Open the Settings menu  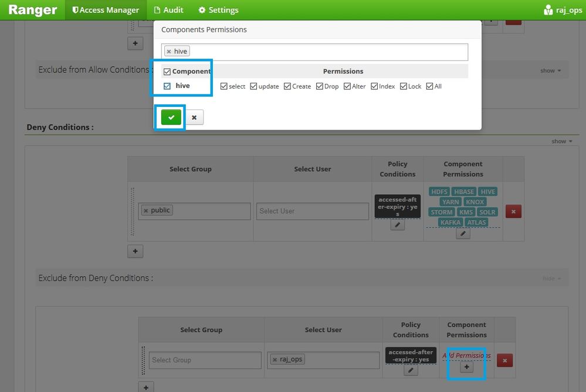click(x=218, y=10)
